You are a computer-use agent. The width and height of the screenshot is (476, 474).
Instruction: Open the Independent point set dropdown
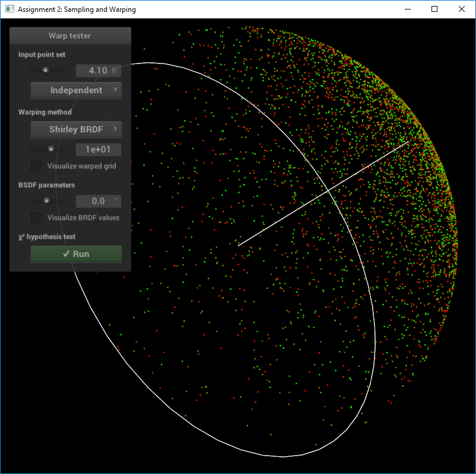[x=76, y=90]
